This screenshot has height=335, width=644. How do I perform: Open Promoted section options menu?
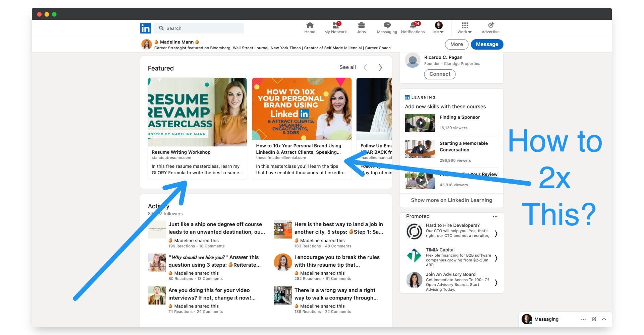495,217
